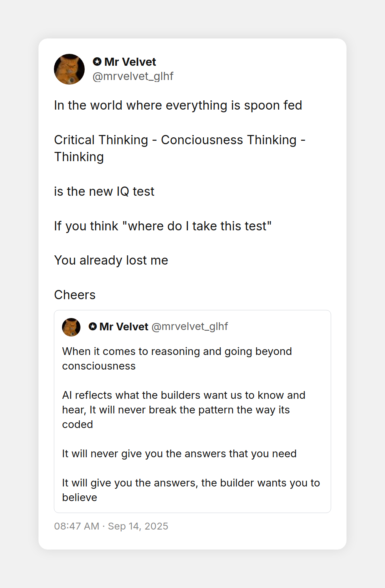Select the @mrvelvet_glhf handle in the quoted tweet
This screenshot has width=385, height=588.
pyautogui.click(x=190, y=326)
